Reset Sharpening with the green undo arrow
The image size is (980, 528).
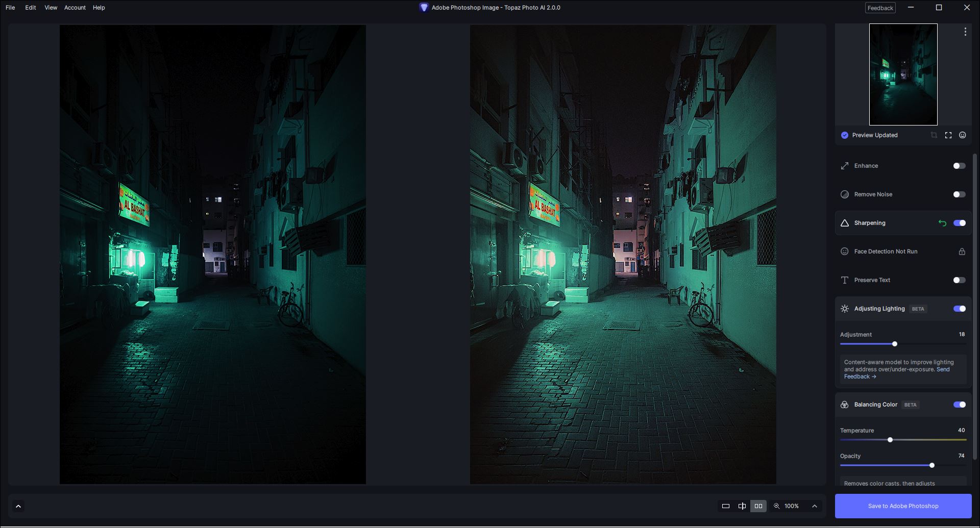[x=942, y=223]
